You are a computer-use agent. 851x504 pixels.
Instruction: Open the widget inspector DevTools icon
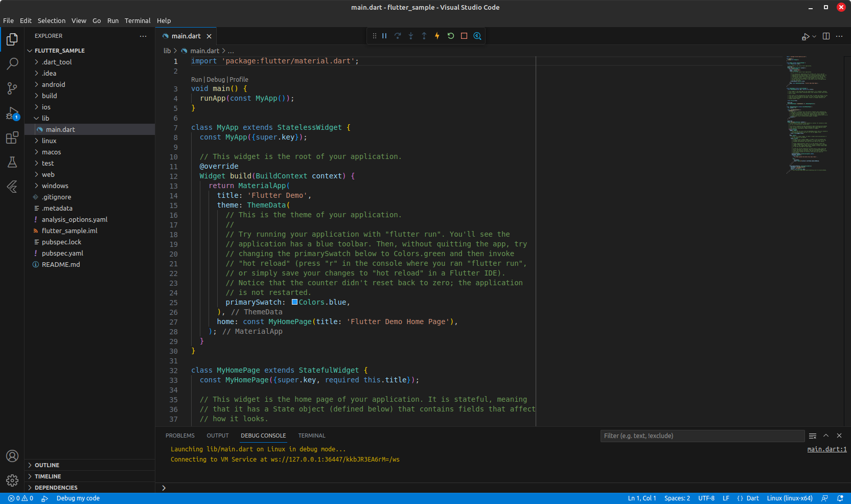(477, 36)
